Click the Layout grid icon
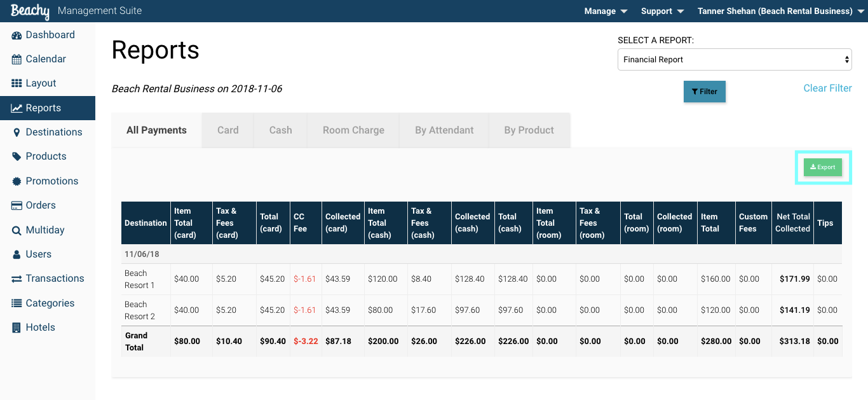Image resolution: width=868 pixels, height=400 pixels. point(17,83)
